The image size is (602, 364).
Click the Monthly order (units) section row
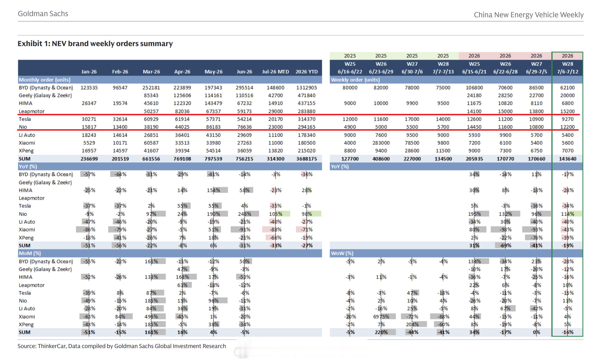[x=170, y=80]
